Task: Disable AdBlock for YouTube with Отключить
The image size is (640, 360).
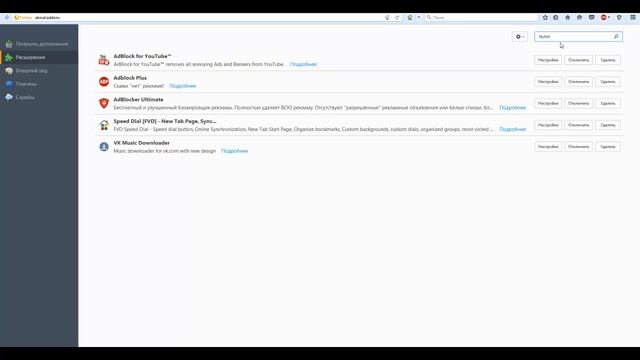Action: pyautogui.click(x=578, y=60)
